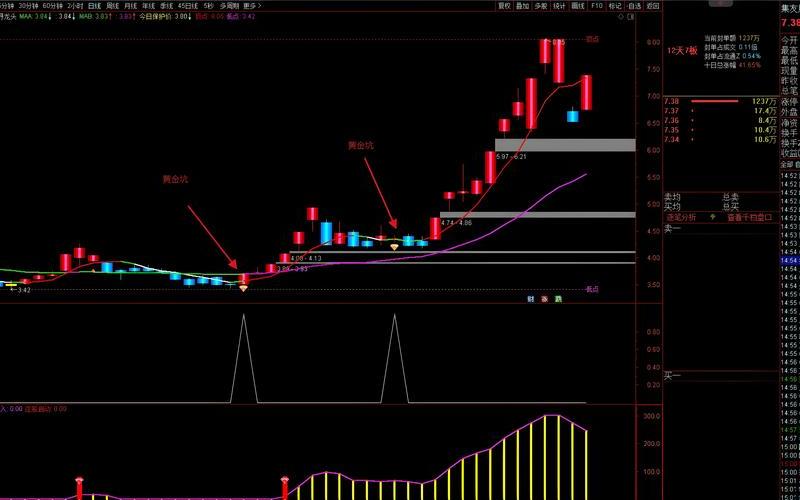This screenshot has width=800, height=500.
Task: Switch to the 季线 quarterly chart
Action: (x=166, y=6)
